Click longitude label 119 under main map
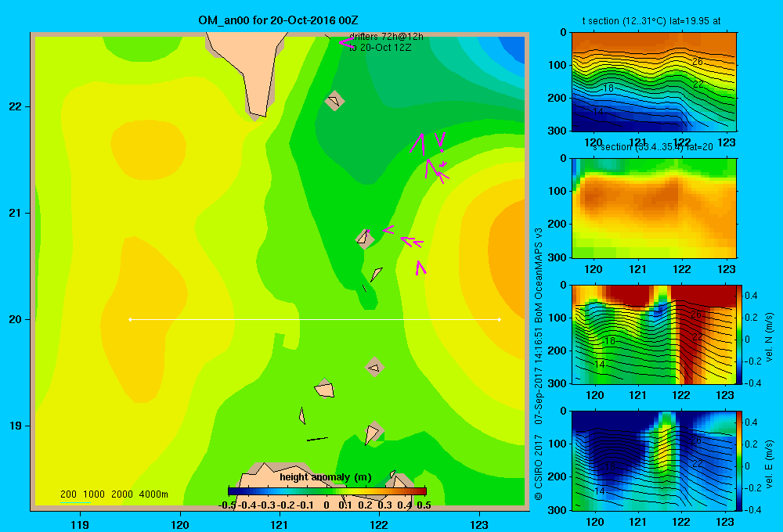 (80, 524)
